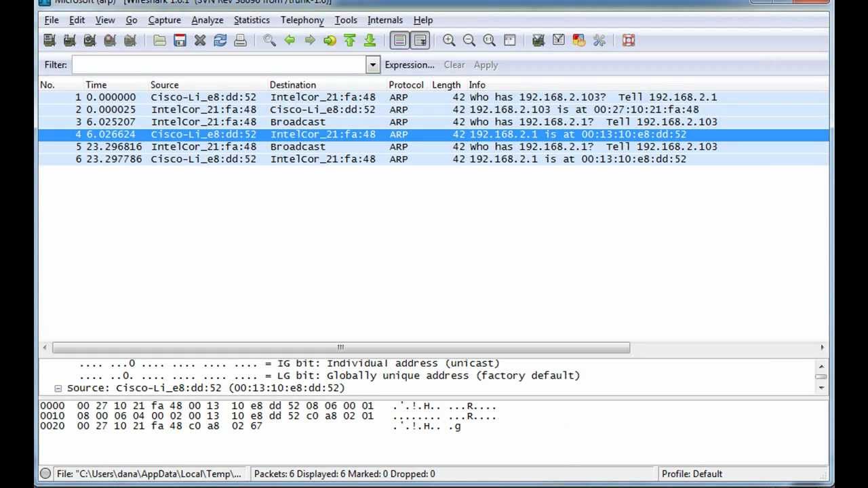Edit display filters toolbar icon
This screenshot has width=868, height=488.
(559, 41)
